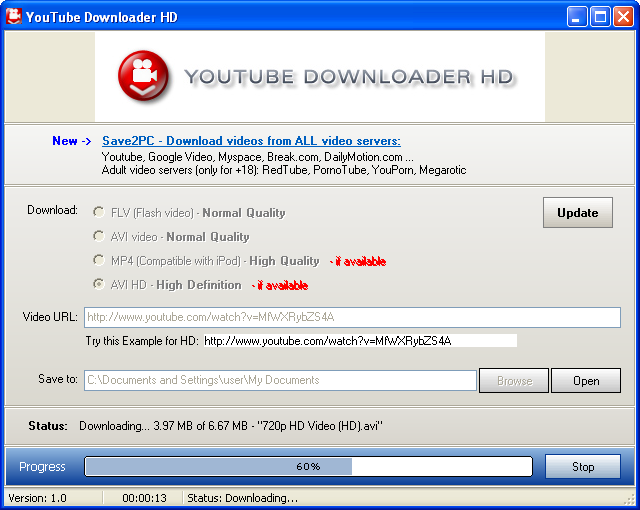Click the Update button
640x510 pixels.
point(578,213)
